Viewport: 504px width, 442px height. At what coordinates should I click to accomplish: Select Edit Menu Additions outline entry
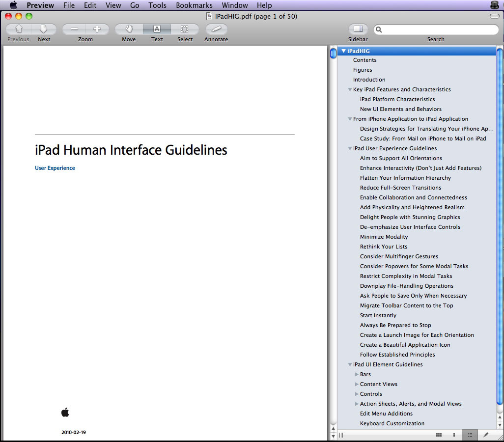coord(386,414)
